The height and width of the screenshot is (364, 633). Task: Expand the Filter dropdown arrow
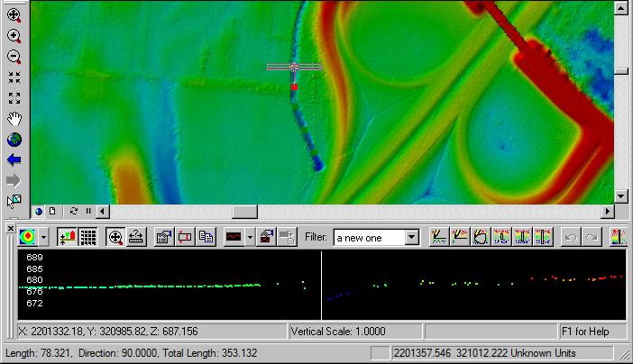pos(412,237)
